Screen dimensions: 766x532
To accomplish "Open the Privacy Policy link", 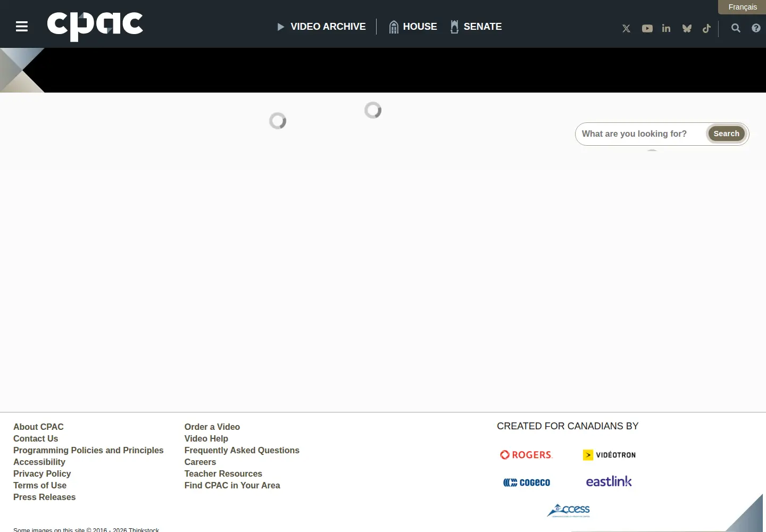I will (42, 474).
